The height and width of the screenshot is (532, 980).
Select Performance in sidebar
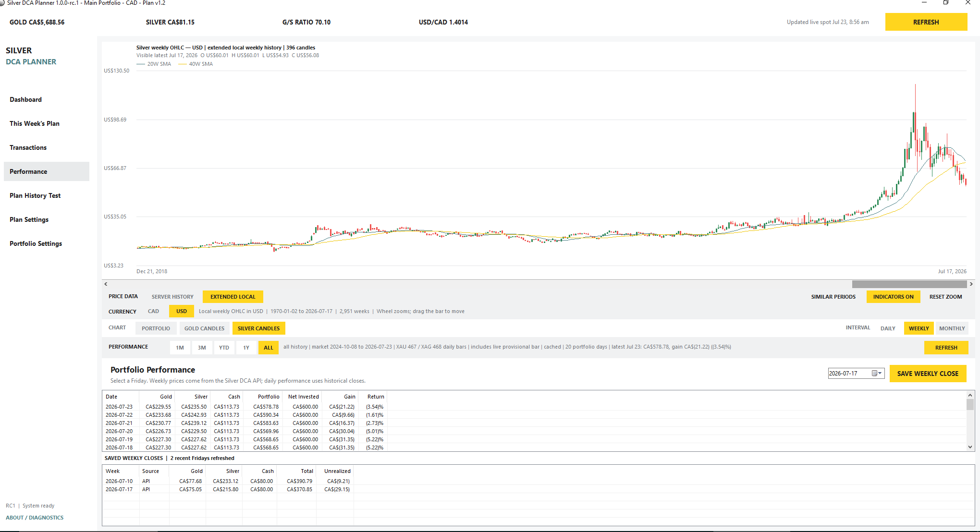[47, 171]
